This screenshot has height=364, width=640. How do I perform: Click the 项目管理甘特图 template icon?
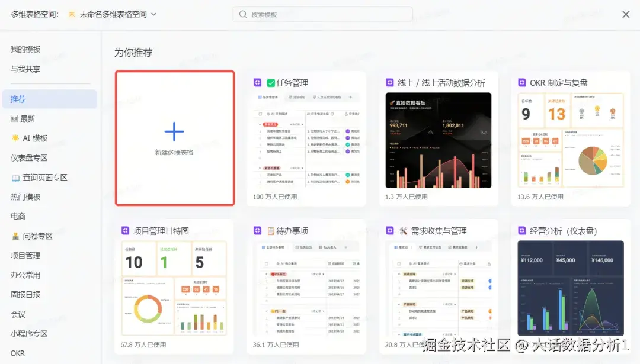pos(125,230)
